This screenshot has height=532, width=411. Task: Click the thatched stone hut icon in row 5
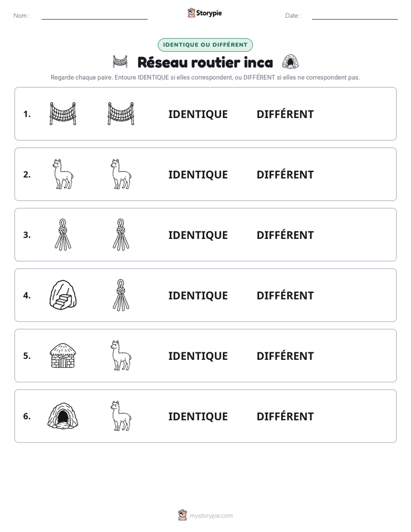tap(63, 355)
